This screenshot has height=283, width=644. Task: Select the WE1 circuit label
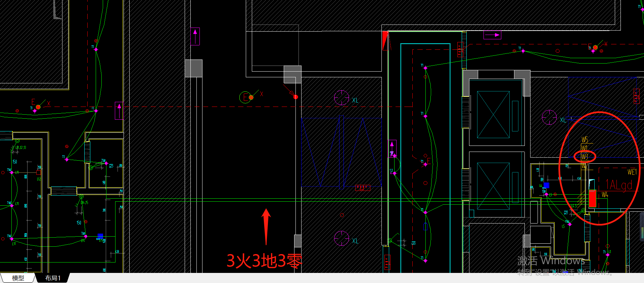[632, 172]
